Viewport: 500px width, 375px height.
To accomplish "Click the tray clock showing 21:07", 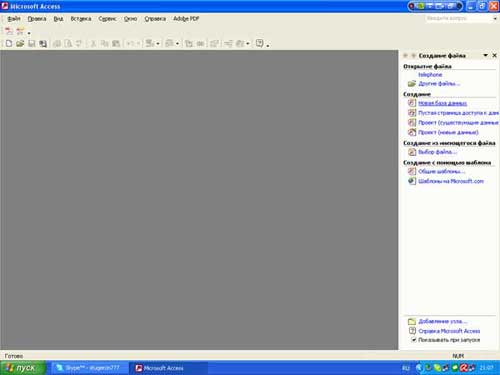I will coord(487,368).
